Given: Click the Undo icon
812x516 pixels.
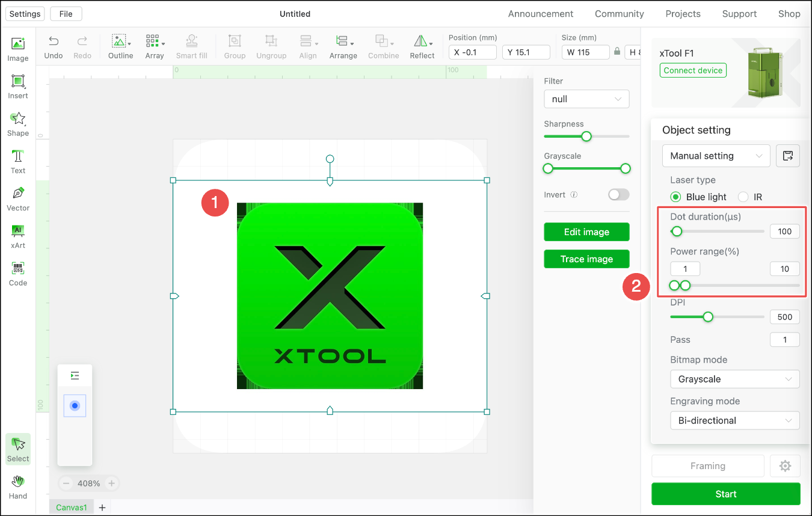Looking at the screenshot, I should tap(54, 41).
